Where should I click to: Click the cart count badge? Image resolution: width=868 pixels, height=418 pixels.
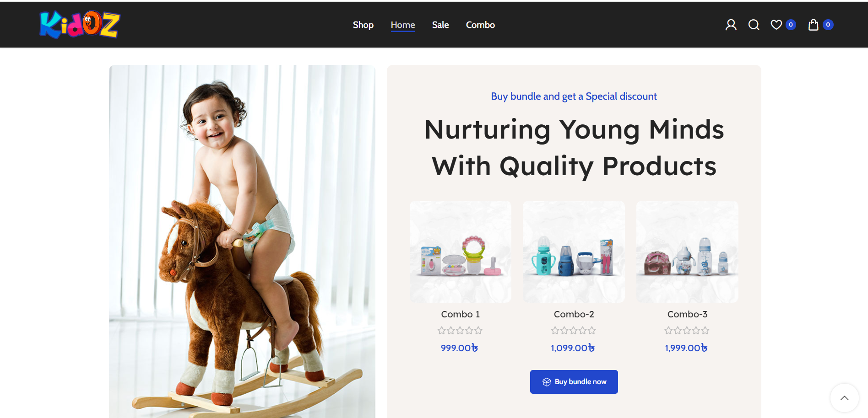[828, 25]
